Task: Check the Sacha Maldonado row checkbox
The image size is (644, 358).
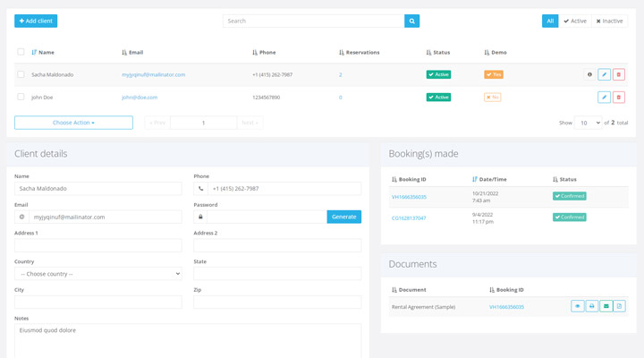Action: 21,74
